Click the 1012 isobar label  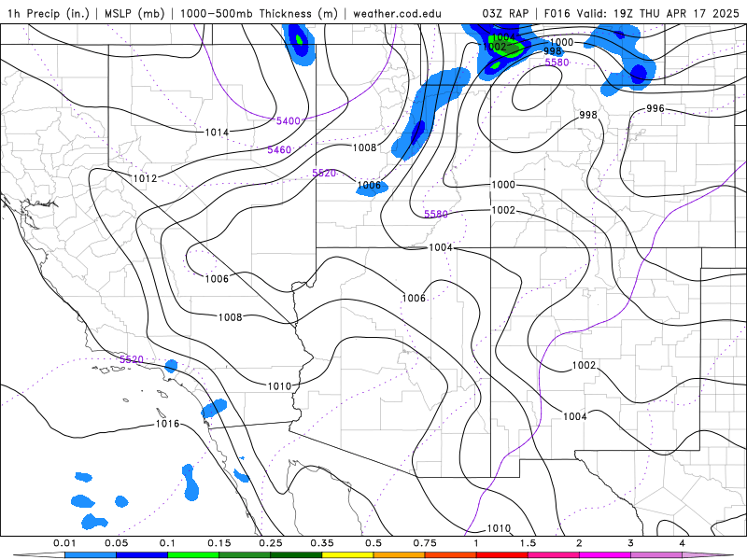point(145,178)
